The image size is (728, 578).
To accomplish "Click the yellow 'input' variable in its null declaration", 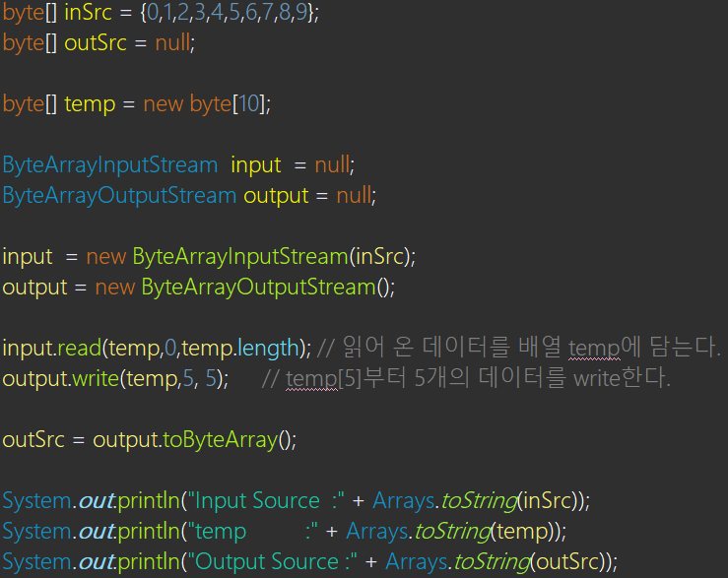I will point(256,165).
